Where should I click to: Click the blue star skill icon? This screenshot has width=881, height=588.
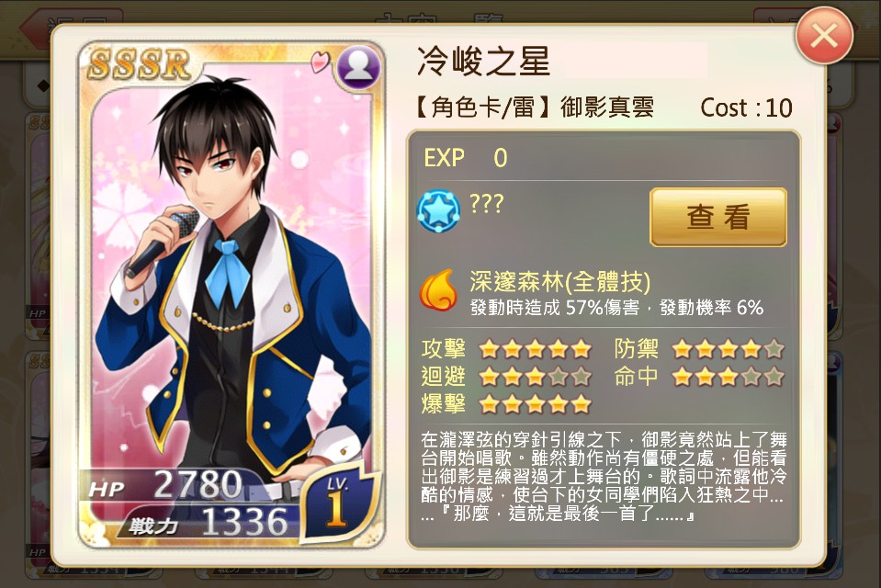point(438,211)
